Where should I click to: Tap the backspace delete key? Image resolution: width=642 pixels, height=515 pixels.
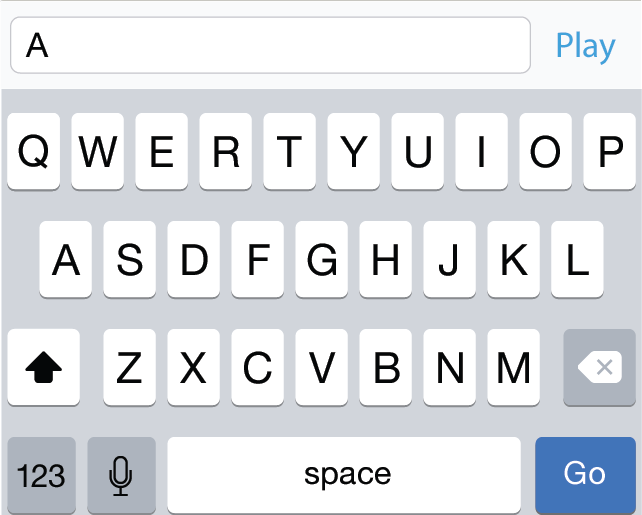point(599,367)
